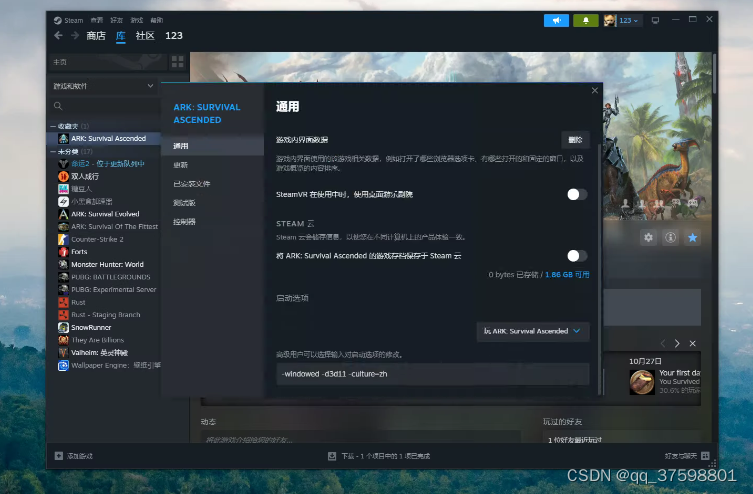Show the previous achievement with left chevron

point(663,343)
